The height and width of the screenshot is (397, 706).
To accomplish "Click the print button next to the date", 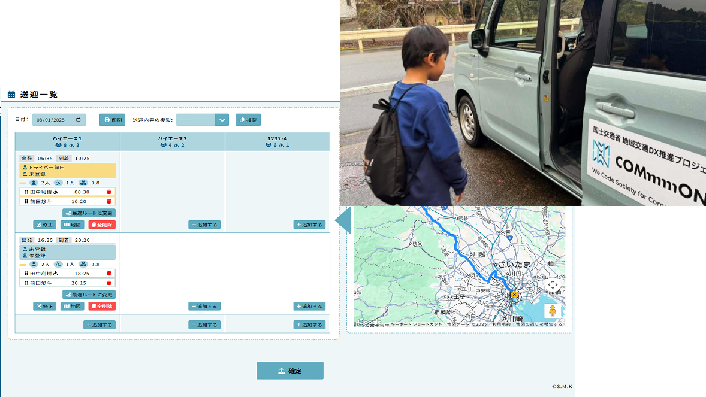I will pyautogui.click(x=112, y=120).
